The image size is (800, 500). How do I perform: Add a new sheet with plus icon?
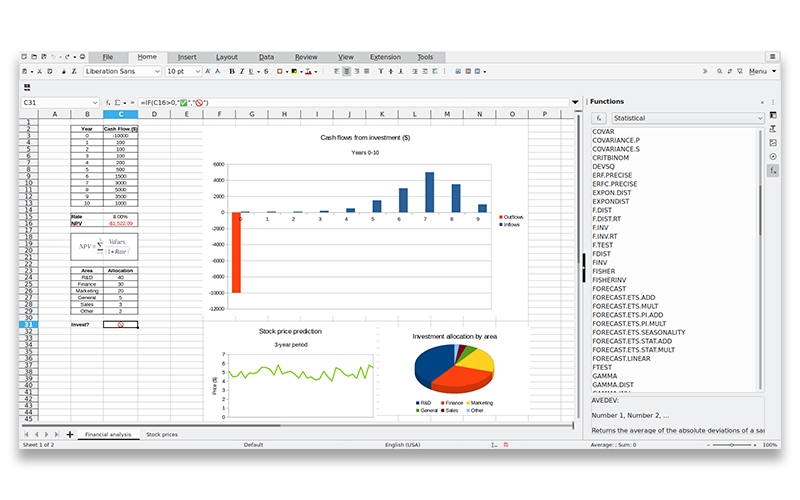click(x=70, y=434)
